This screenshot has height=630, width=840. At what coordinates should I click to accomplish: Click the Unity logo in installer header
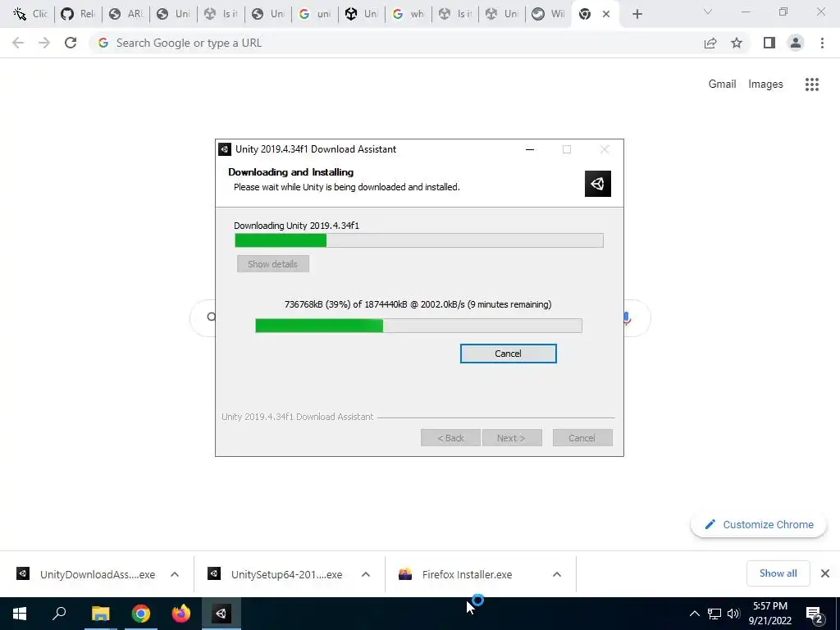click(x=598, y=184)
